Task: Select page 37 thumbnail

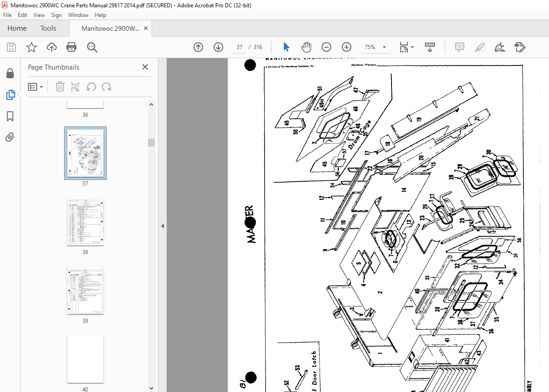Action: click(86, 153)
